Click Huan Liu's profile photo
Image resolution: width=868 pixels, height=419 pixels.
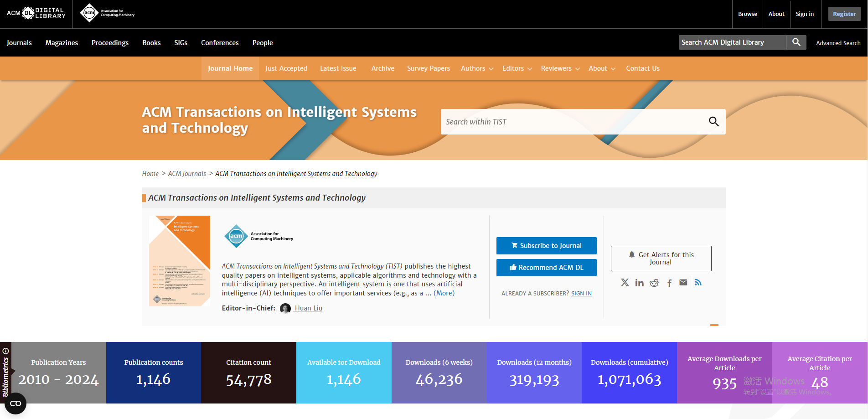pyautogui.click(x=285, y=309)
